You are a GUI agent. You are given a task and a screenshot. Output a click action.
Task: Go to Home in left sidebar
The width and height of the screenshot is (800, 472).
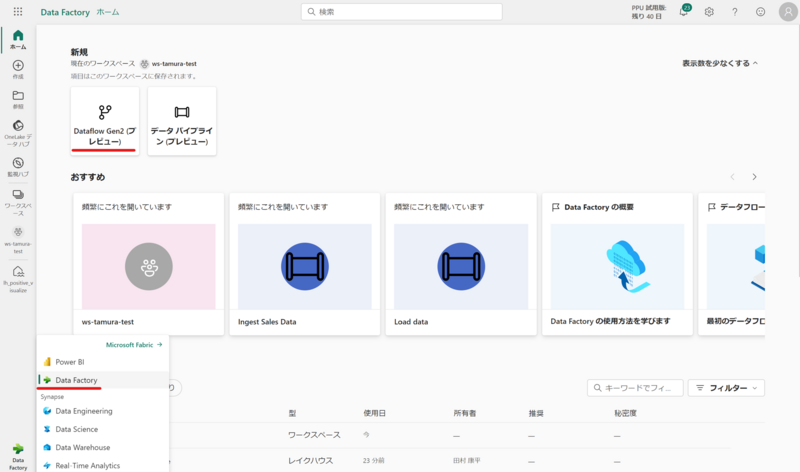pyautogui.click(x=18, y=39)
